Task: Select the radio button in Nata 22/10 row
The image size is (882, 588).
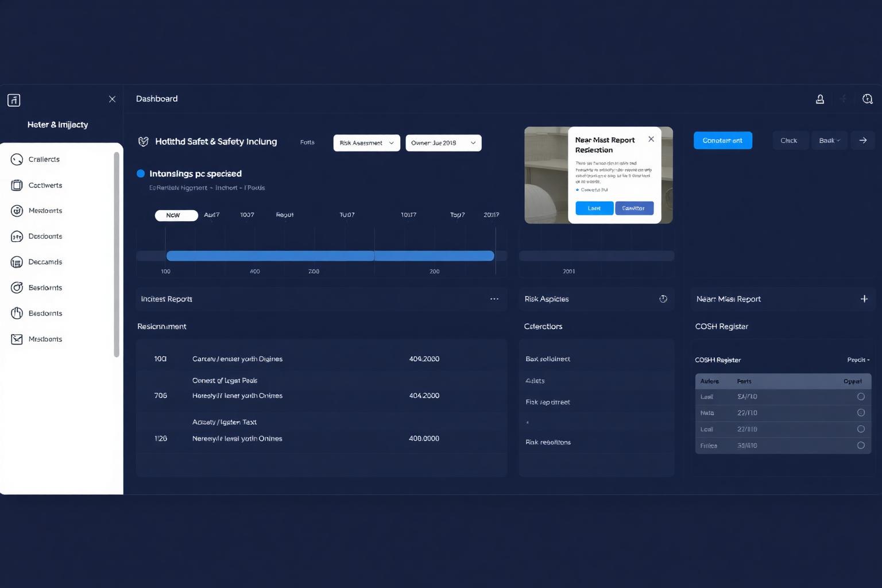Action: pos(861,413)
